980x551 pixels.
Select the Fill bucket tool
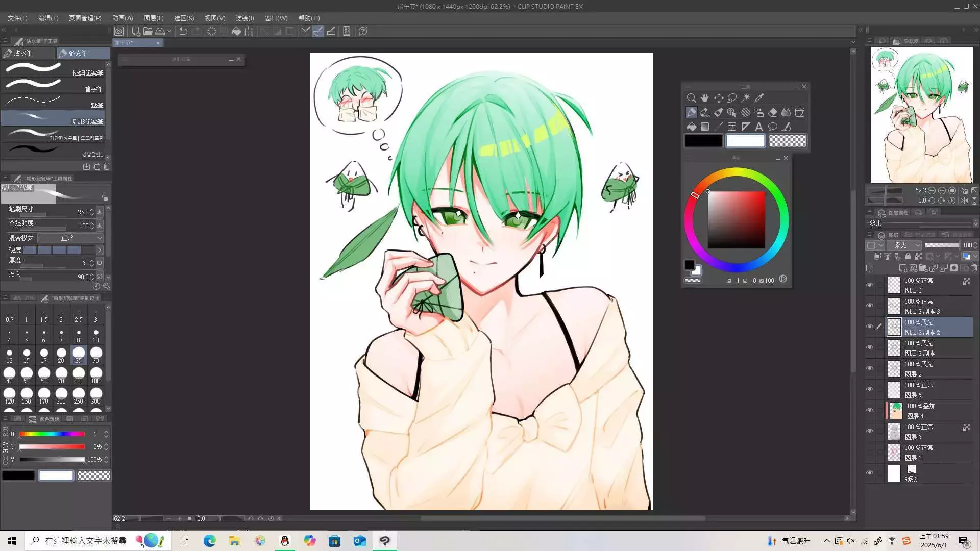point(691,127)
